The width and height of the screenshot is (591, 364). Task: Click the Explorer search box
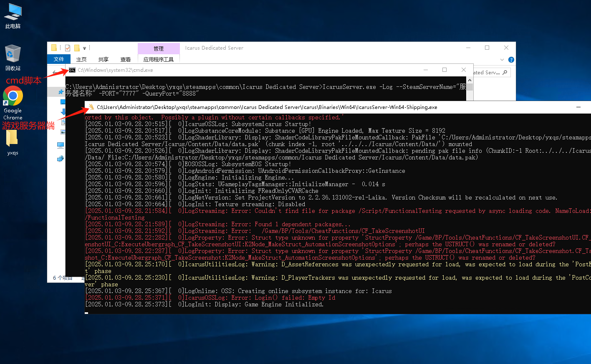click(x=492, y=73)
